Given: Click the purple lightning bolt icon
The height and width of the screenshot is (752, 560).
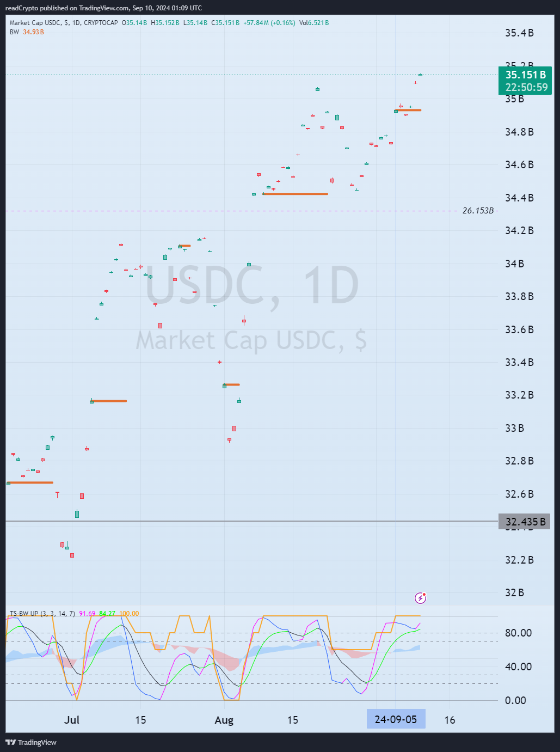Looking at the screenshot, I should [x=420, y=598].
